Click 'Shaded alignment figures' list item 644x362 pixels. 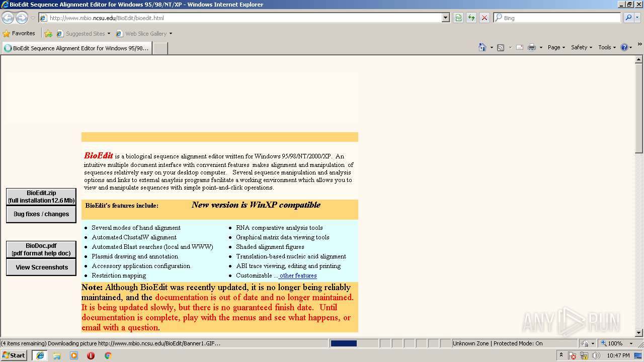pos(270,247)
